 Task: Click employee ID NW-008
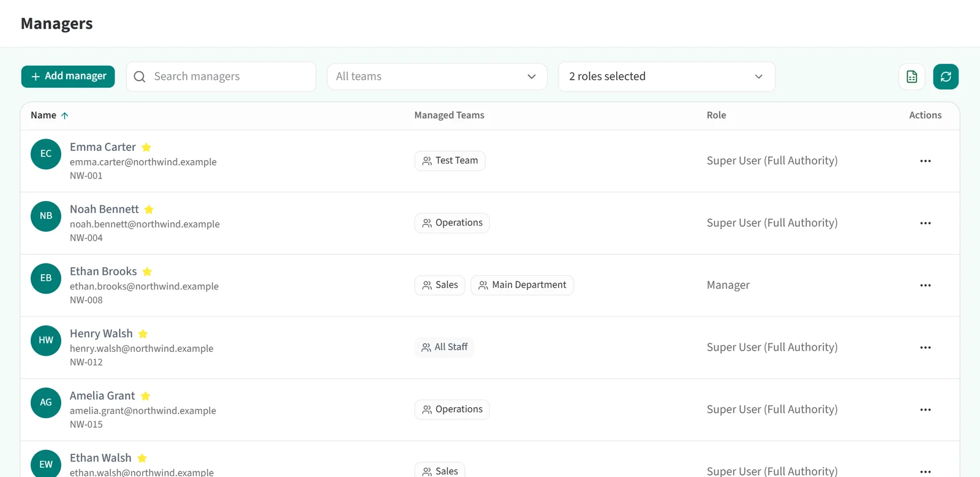point(86,300)
